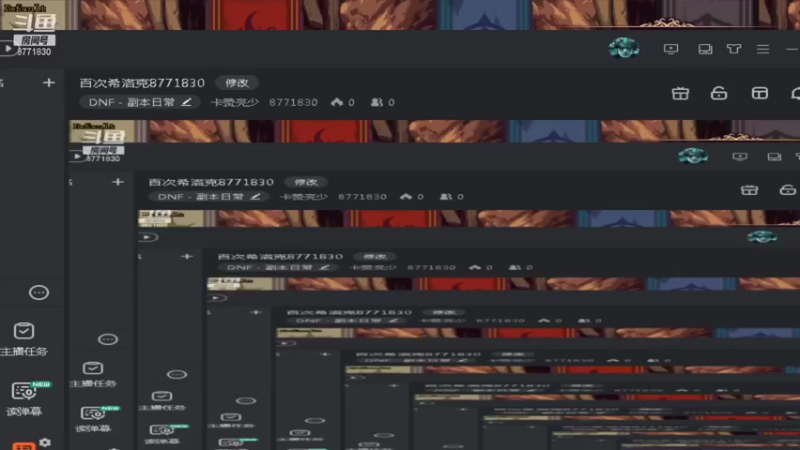Open 主播任务 in the first nested preview sidebar
The image size is (800, 450).
pos(93,374)
